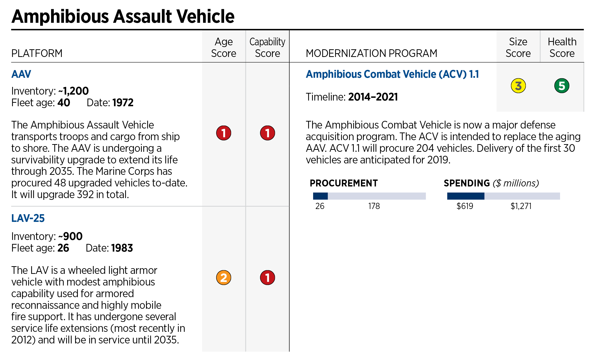The height and width of the screenshot is (364, 595).
Task: Click the Spending progress bar
Action: click(503, 196)
